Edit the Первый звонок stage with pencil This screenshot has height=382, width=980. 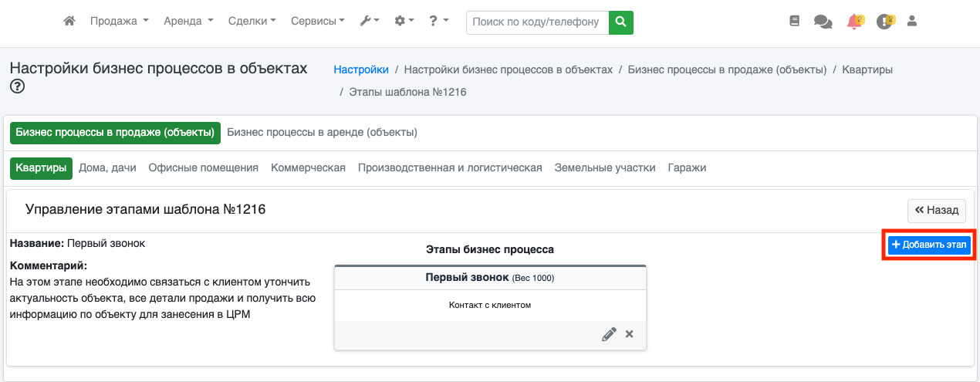pos(609,334)
